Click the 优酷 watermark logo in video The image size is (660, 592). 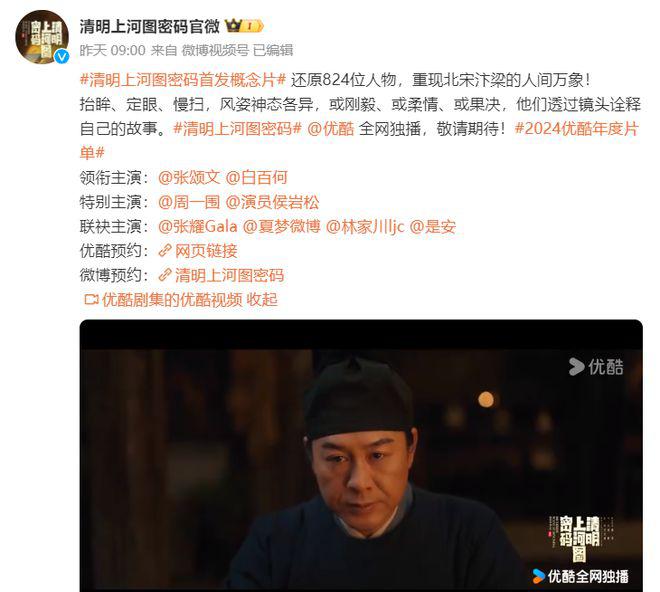coord(596,367)
